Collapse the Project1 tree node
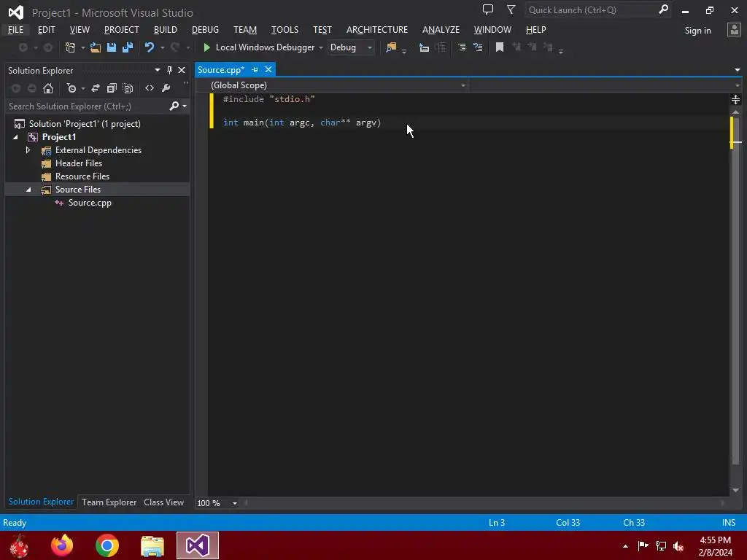This screenshot has height=560, width=747. [x=16, y=137]
